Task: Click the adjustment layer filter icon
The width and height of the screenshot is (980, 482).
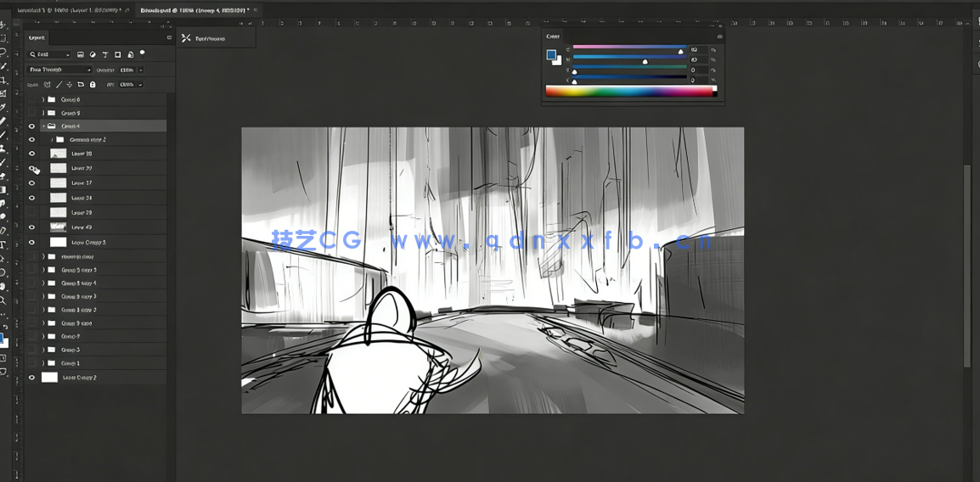Action: [93, 54]
